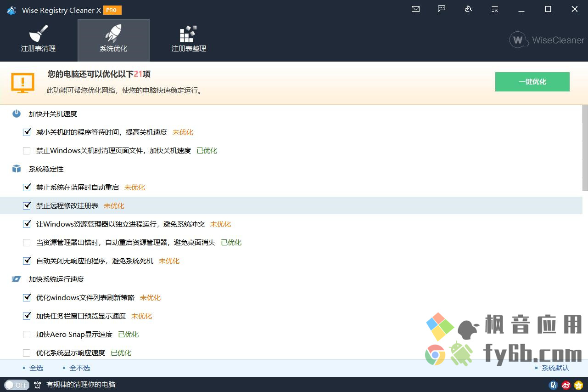Uncheck 禁止系统在蓝屏时自动重启 option
Screen dimensions: 588x392
coord(27,187)
